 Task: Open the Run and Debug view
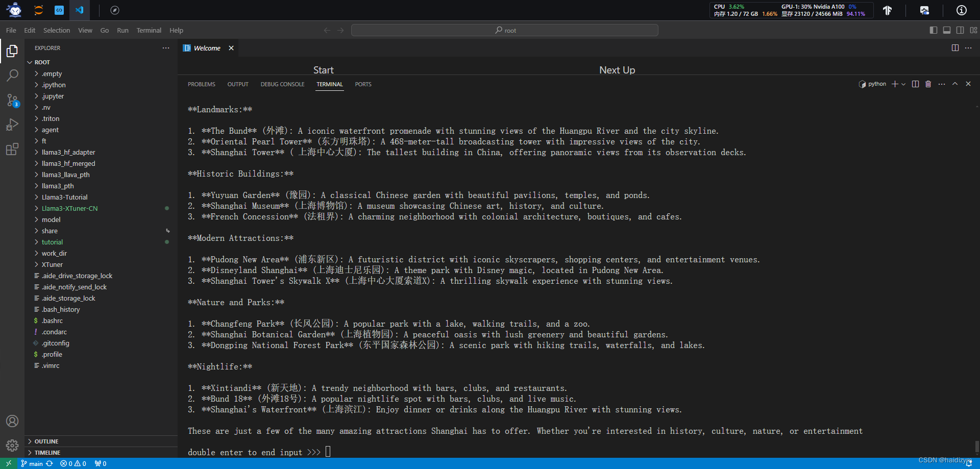12,125
